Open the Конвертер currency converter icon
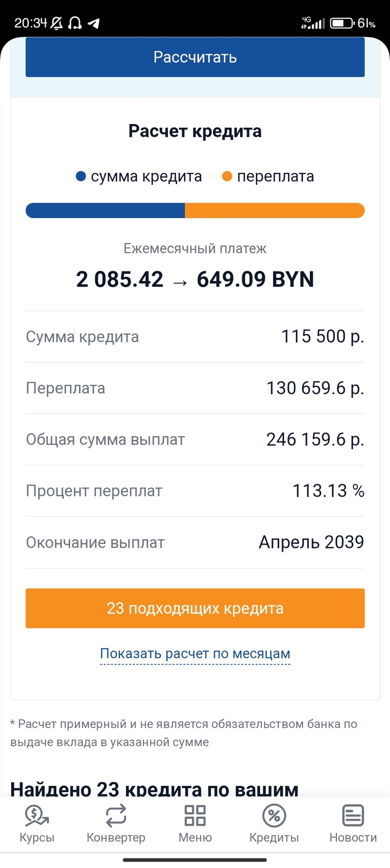The height and width of the screenshot is (868, 390). 116,816
